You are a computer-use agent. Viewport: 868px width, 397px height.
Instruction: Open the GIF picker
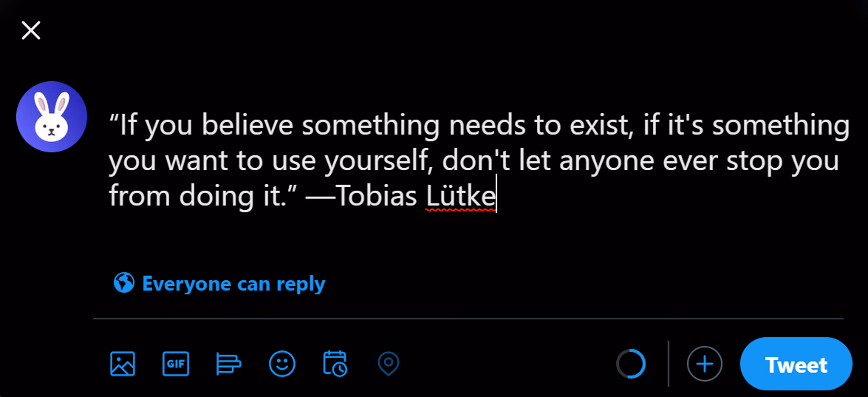[175, 364]
